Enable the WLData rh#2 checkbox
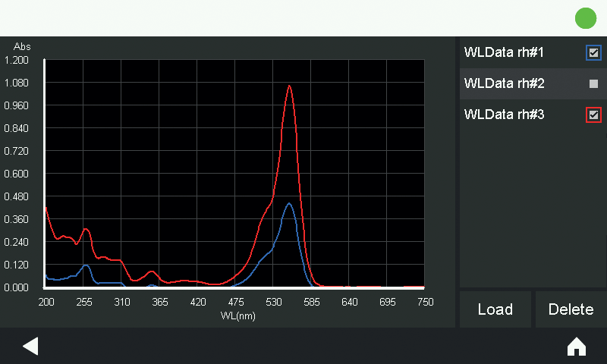The height and width of the screenshot is (364, 607). (593, 84)
